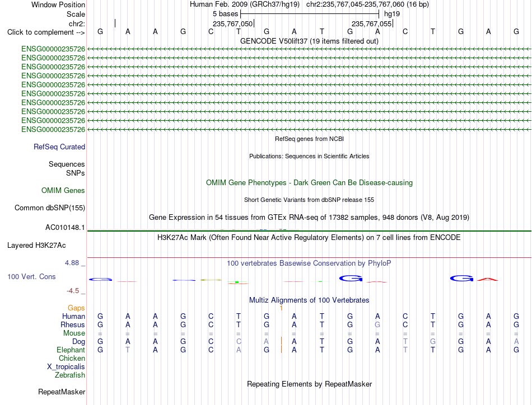Click the orange gap count '1' marker

point(281,308)
